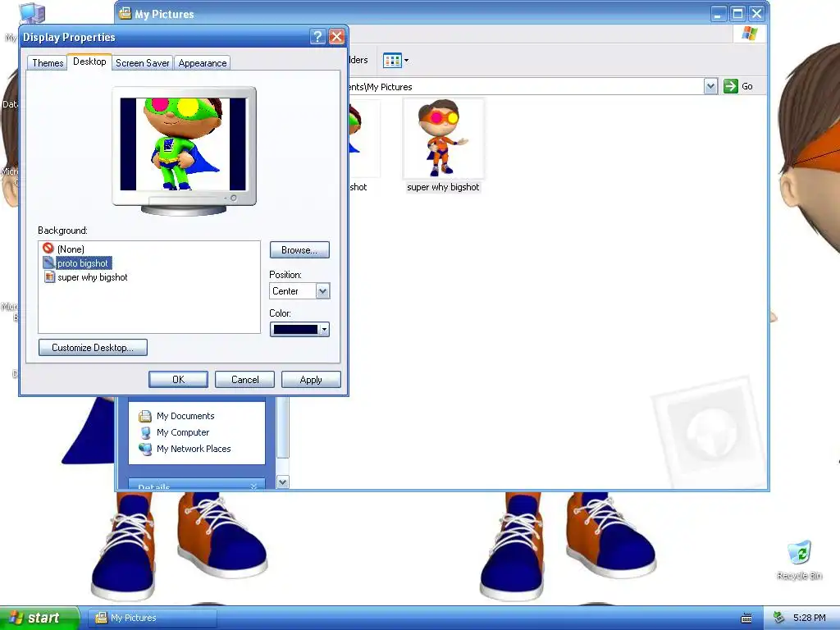Viewport: 840px width, 630px height.
Task: Click the Customize Desktop... button
Action: [93, 348]
